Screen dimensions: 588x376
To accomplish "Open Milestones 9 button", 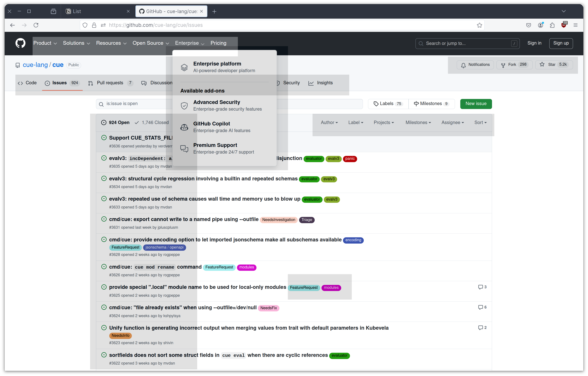I will 431,104.
